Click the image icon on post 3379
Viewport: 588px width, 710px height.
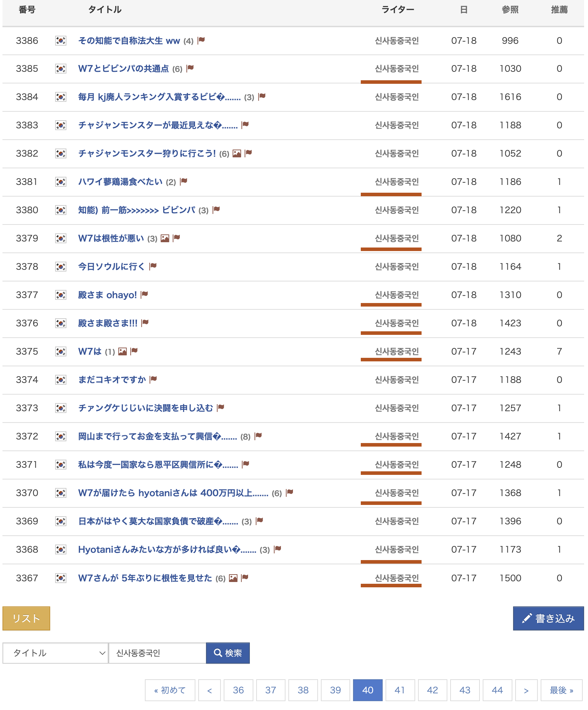165,238
